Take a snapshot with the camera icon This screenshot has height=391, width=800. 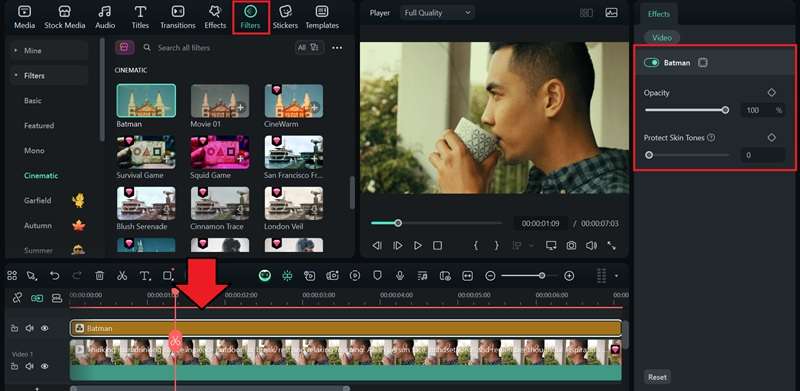click(x=571, y=246)
